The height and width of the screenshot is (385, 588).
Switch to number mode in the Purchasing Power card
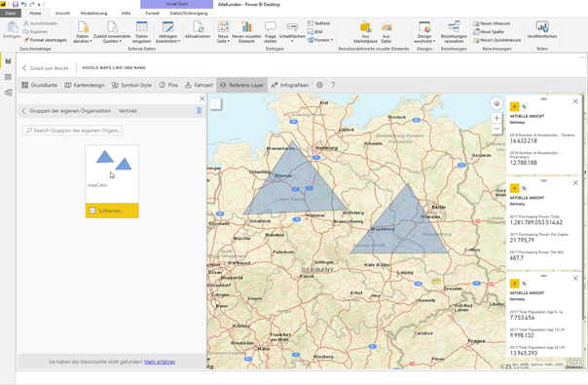[x=514, y=188]
